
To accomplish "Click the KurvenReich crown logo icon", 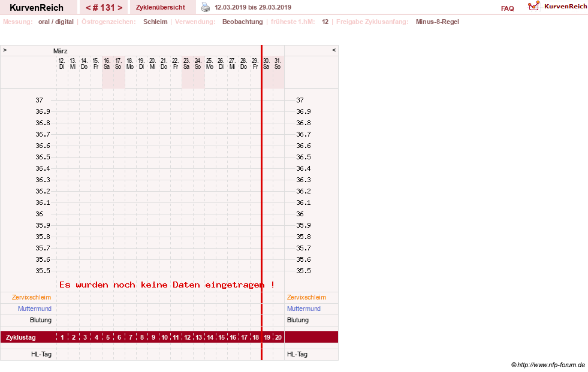I will pos(533,6).
